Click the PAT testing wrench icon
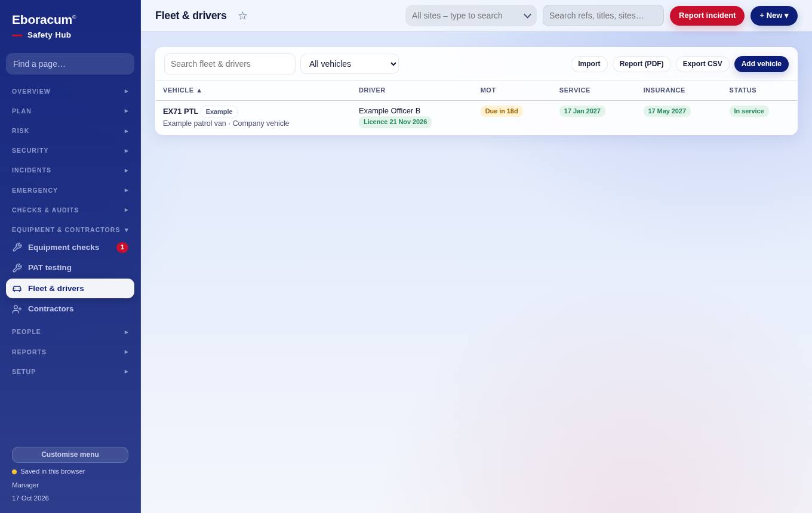Image resolution: width=812 pixels, height=513 pixels. point(17,268)
